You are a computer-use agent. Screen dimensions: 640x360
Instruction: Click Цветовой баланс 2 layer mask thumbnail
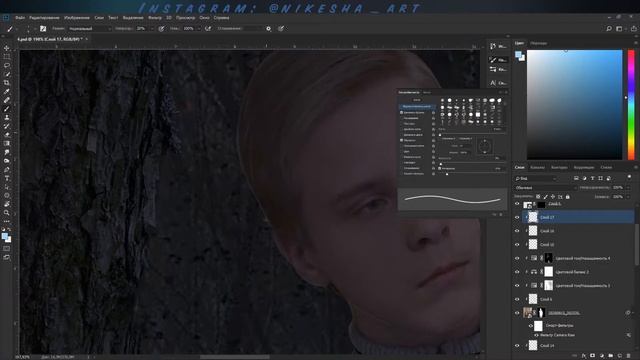pyautogui.click(x=549, y=272)
